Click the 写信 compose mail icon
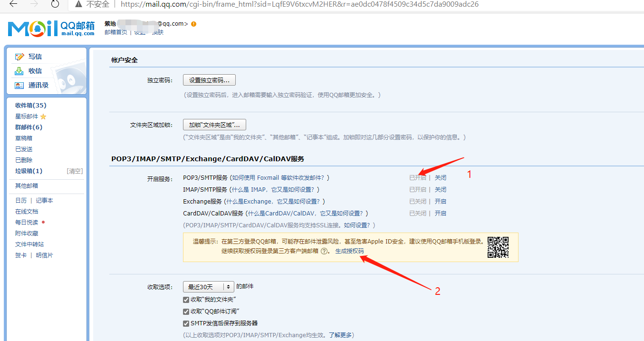The width and height of the screenshot is (644, 341). (x=19, y=56)
